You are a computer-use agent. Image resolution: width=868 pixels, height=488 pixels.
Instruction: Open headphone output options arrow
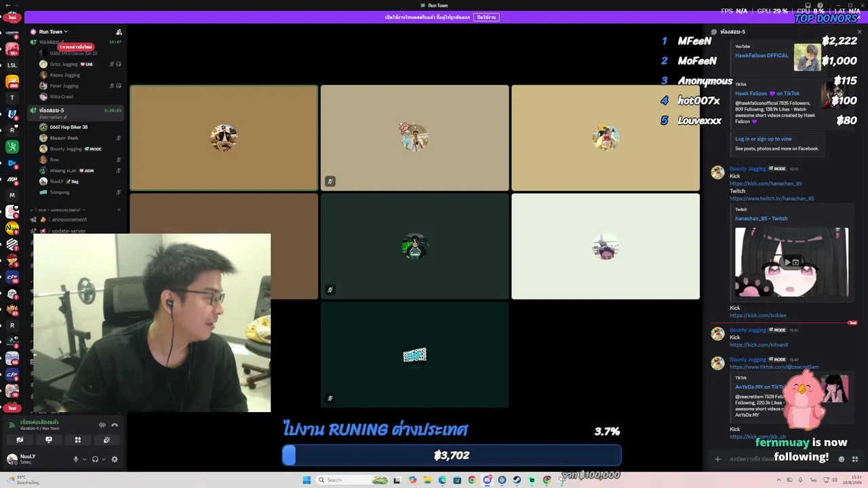pyautogui.click(x=103, y=460)
